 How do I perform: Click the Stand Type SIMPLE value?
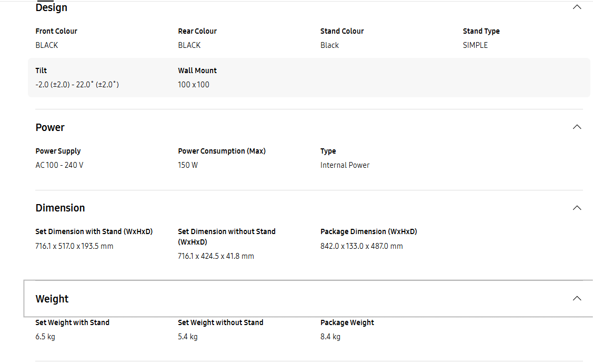click(475, 45)
